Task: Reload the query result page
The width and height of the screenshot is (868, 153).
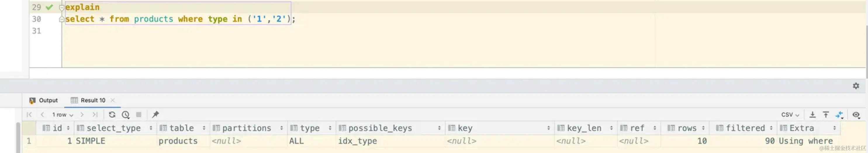Action: coord(112,115)
